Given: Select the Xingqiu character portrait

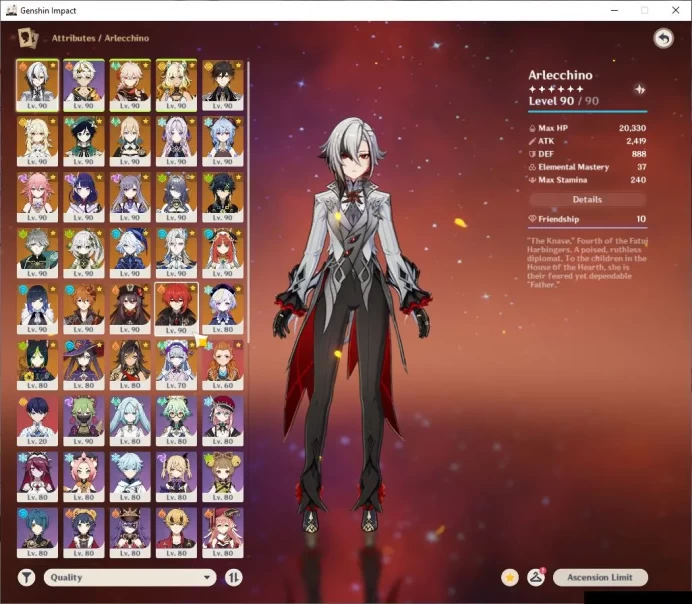Looking at the screenshot, I should pyautogui.click(x=38, y=533).
